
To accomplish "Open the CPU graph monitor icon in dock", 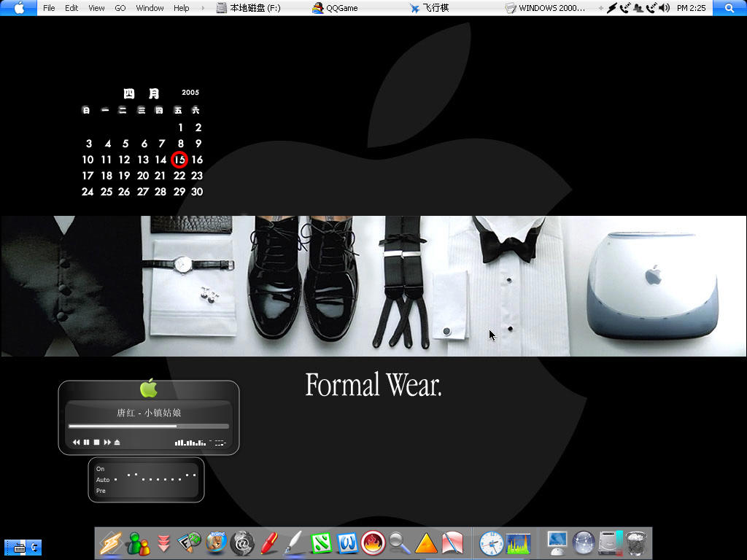I will click(519, 544).
